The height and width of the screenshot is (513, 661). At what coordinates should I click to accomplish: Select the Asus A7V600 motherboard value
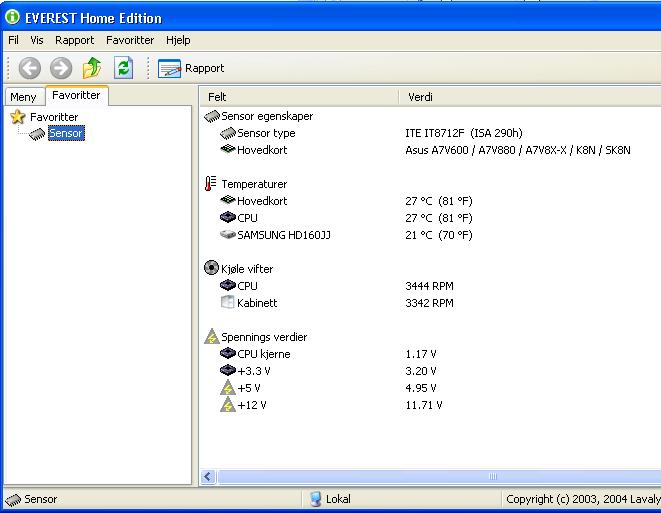point(518,150)
